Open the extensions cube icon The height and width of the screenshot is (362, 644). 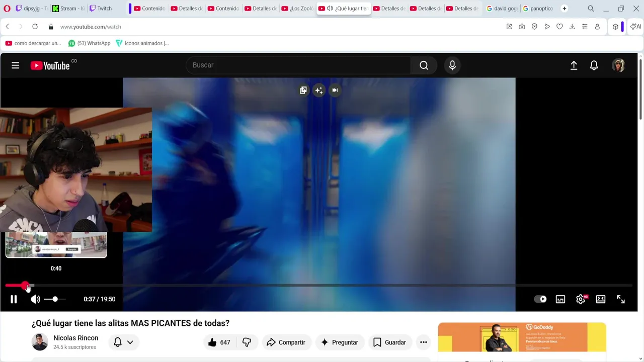pyautogui.click(x=615, y=27)
